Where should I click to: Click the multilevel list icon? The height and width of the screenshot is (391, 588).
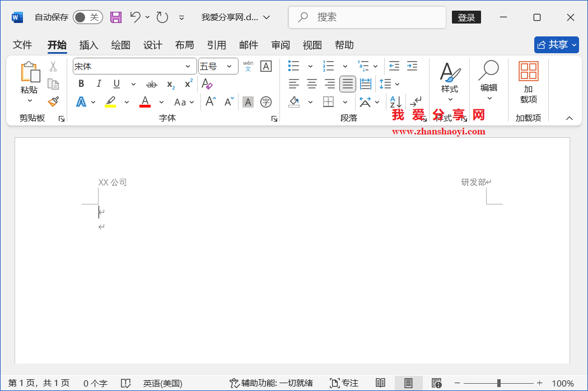click(x=363, y=66)
